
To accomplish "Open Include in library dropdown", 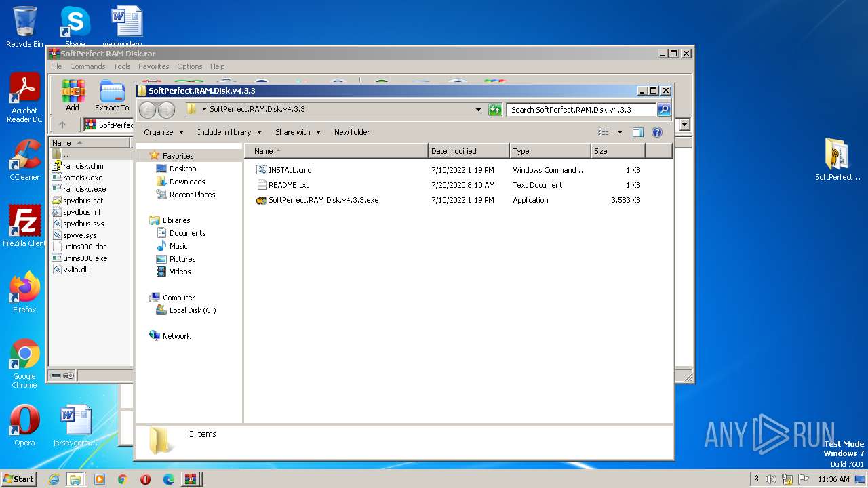I will pos(229,132).
